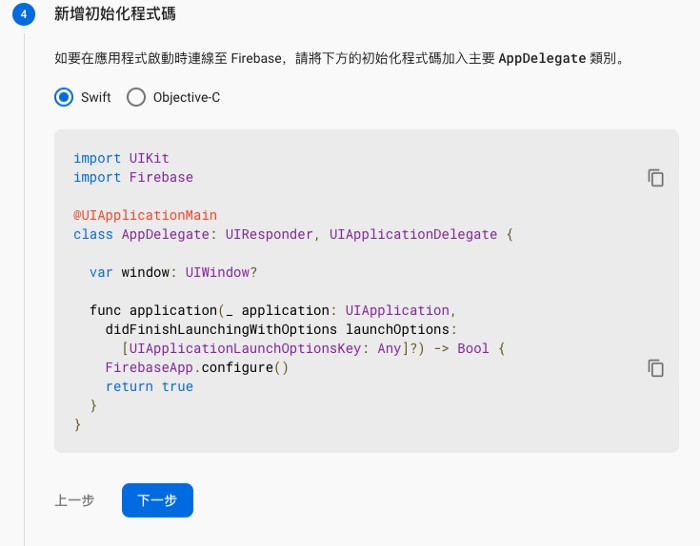The width and height of the screenshot is (700, 546).
Task: Click the step heading 新增初始化程式碼
Action: [x=115, y=14]
